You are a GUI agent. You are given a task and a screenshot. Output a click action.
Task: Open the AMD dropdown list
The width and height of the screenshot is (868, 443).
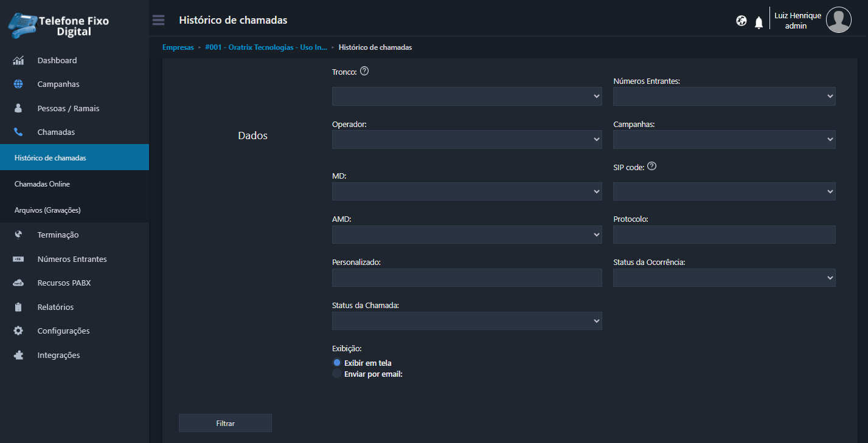click(467, 235)
